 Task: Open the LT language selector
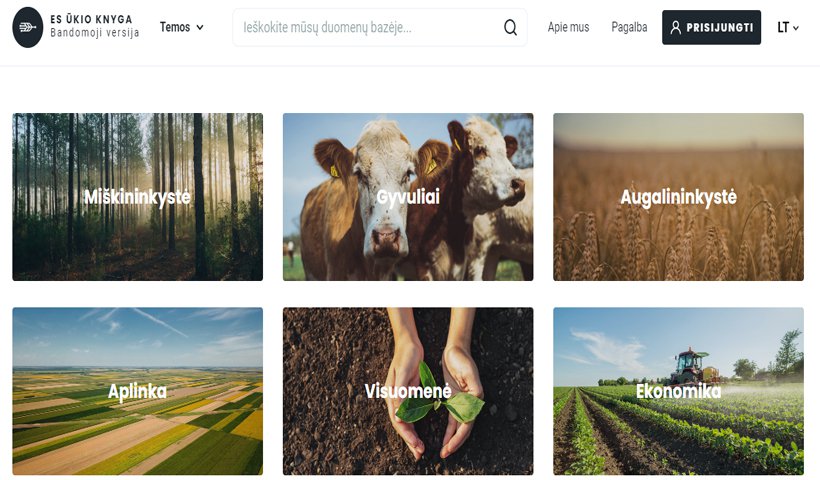pyautogui.click(x=788, y=27)
